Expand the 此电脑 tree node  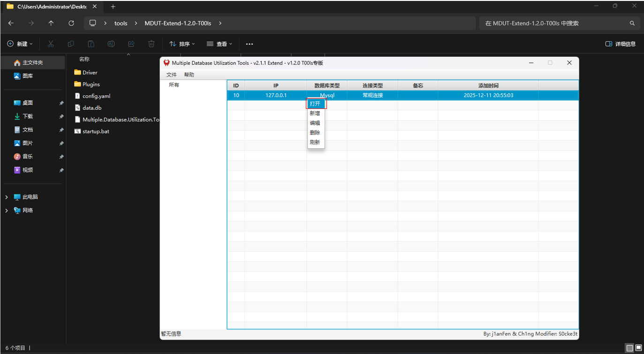pos(7,197)
